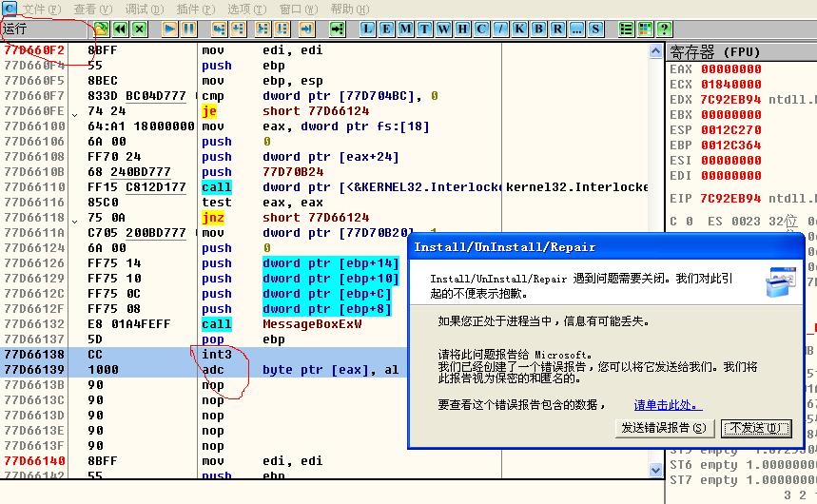Image resolution: width=817 pixels, height=504 pixels.
Task: Pause execution with the pause icon
Action: coord(188,29)
